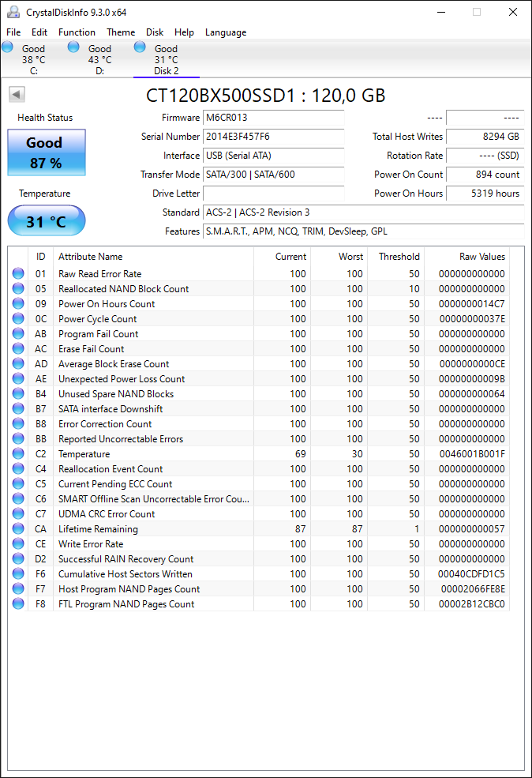
Task: Select the C: drive status orb
Action: pos(7,47)
